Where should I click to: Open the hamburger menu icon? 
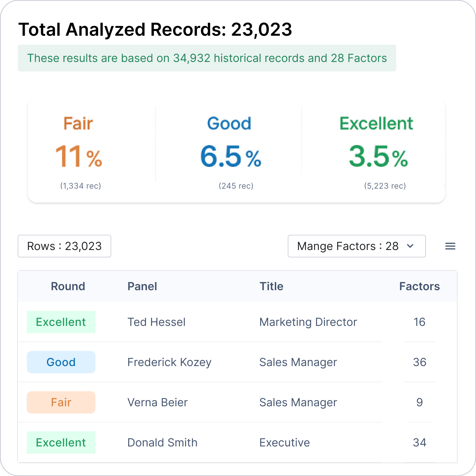point(450,246)
